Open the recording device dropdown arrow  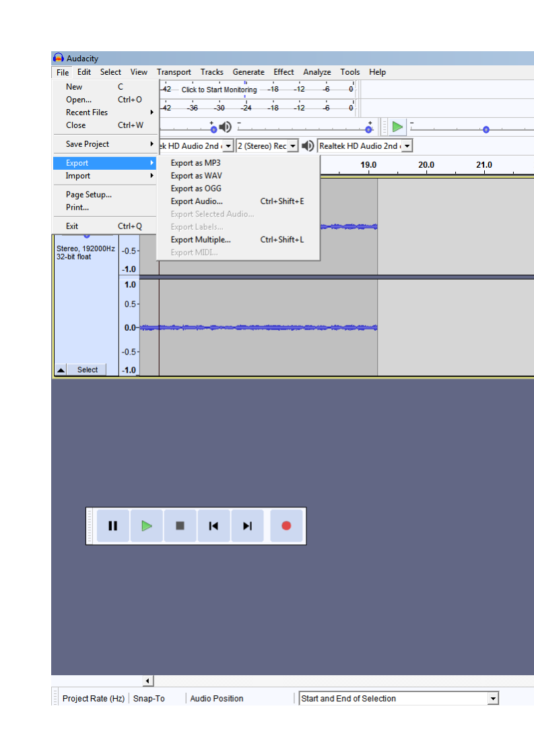pos(228,146)
